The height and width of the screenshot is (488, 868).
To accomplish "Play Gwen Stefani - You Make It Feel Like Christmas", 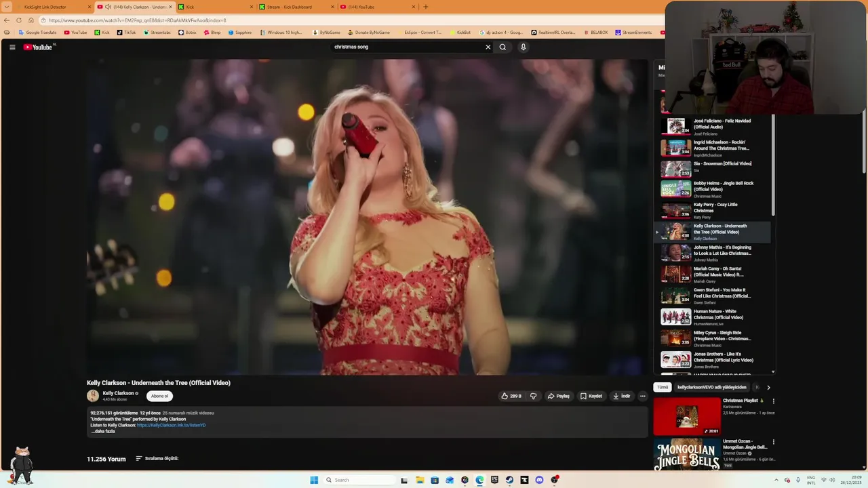I will [712, 296].
